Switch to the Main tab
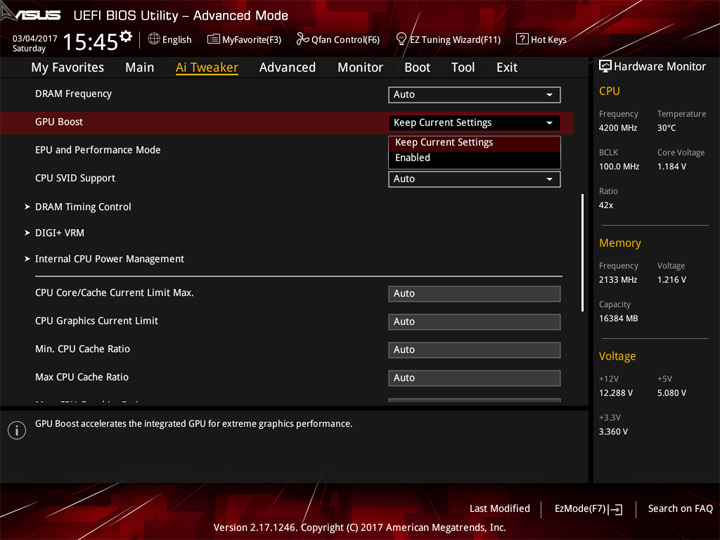Screen dimensions: 720x540 tap(140, 68)
